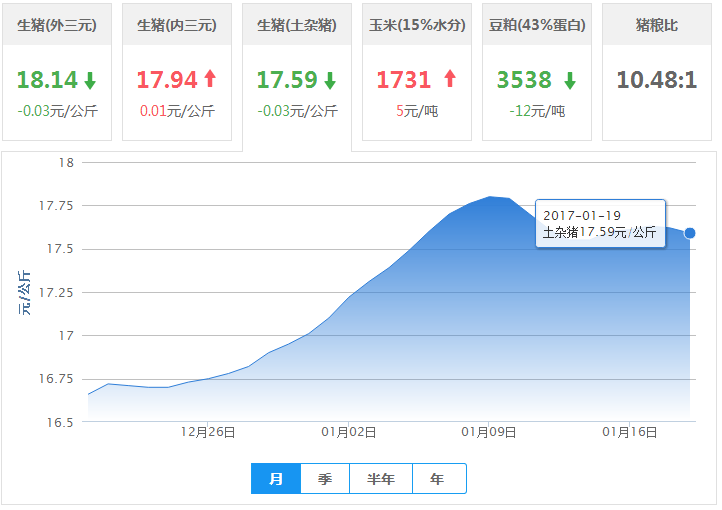722x510 pixels.
Task: Open the 猪粮比 tab
Action: (657, 25)
